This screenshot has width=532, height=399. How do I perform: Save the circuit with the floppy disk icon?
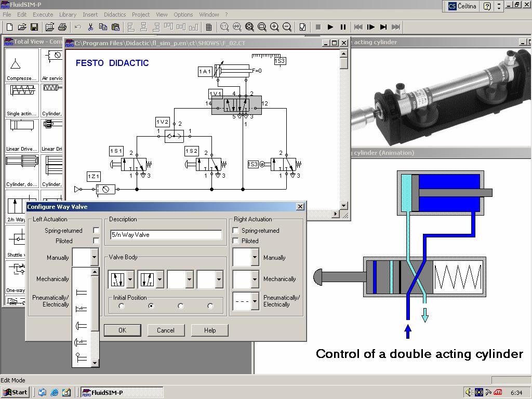[34, 27]
